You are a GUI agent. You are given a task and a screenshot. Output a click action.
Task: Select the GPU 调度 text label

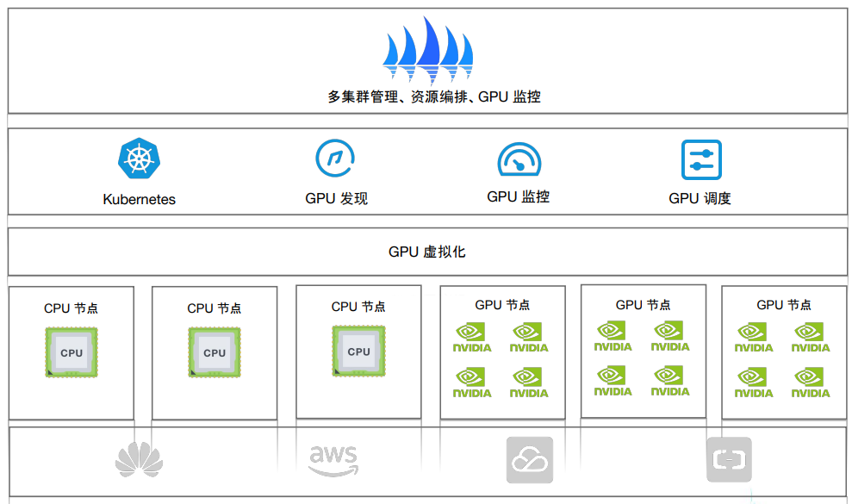700,199
